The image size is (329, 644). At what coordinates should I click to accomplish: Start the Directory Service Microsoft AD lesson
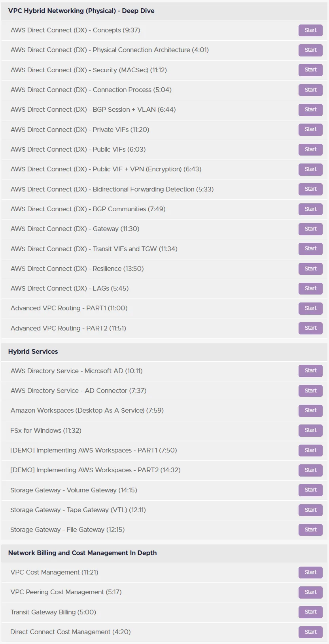point(310,371)
